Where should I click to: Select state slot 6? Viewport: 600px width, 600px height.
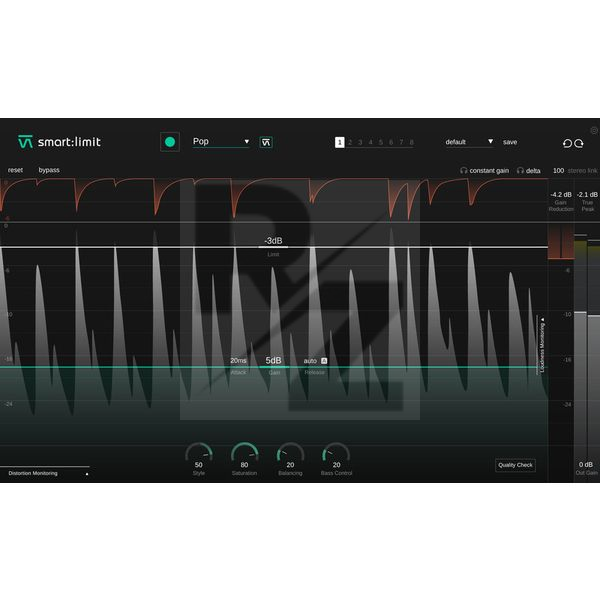(391, 142)
